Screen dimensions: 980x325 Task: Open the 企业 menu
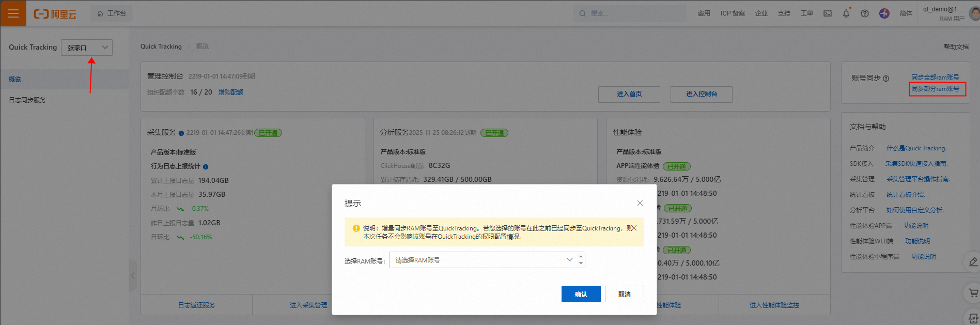click(x=761, y=13)
